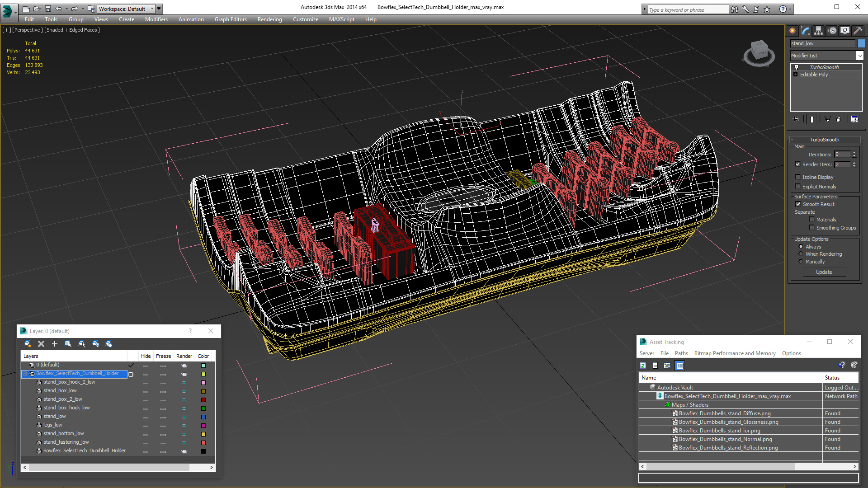Click the stand_low object color swatch
868x488 pixels.
click(x=861, y=43)
